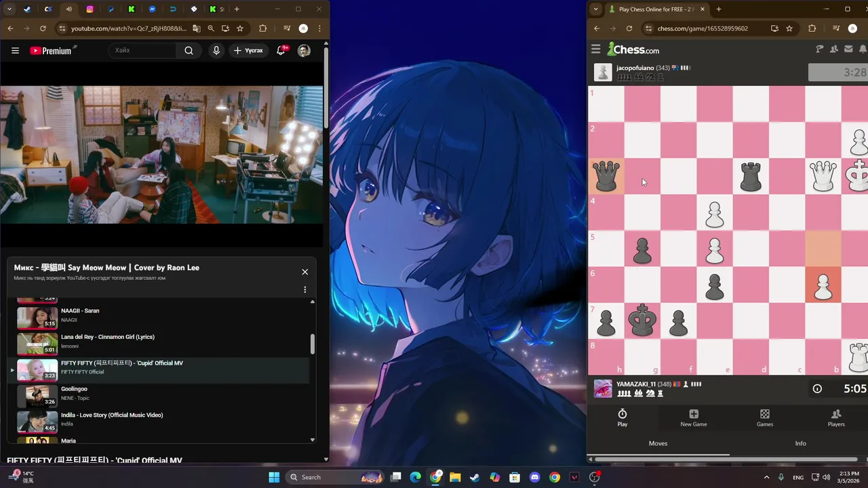Screen dimensions: 868x488
Task: Switch to the Messenger tab
Action: pyautogui.click(x=153, y=9)
